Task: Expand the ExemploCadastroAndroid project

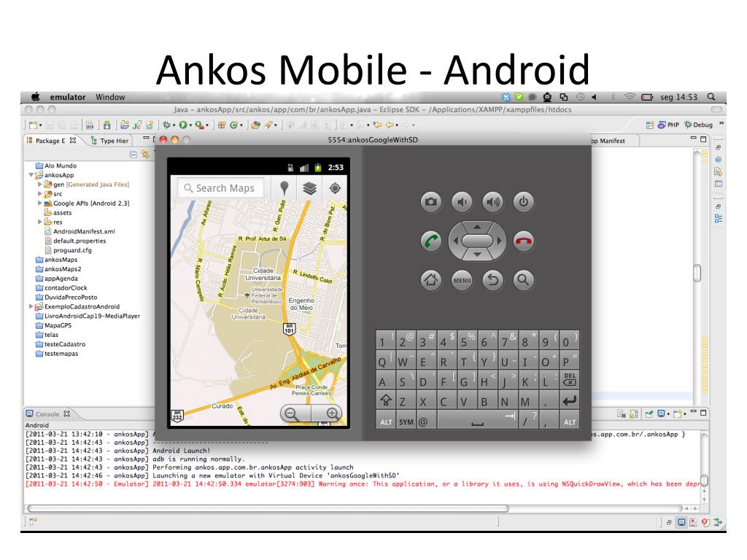Action: 31,307
